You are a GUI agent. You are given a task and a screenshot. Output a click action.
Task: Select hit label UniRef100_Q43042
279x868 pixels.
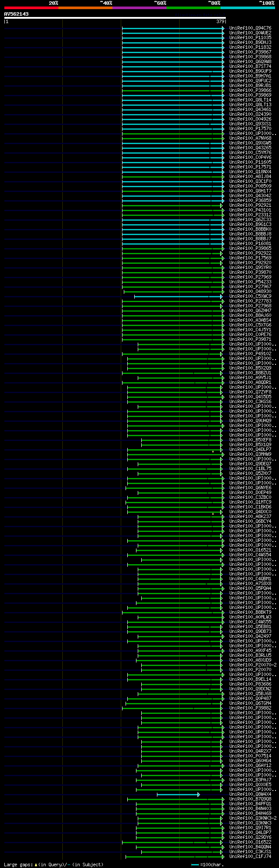[x=250, y=196]
